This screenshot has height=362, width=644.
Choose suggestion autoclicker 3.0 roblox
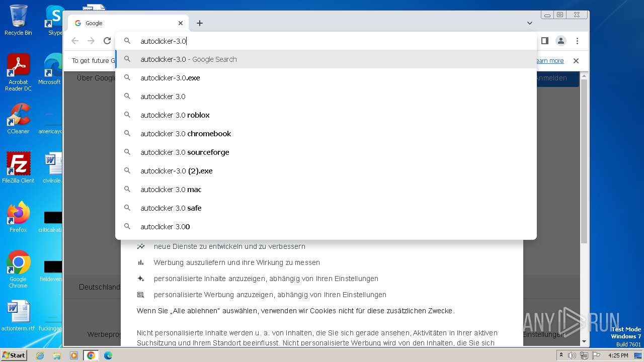click(x=326, y=115)
